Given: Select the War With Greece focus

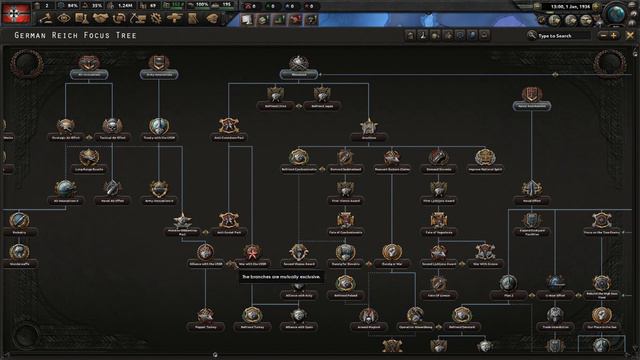Looking at the screenshot, I should click(x=485, y=256).
